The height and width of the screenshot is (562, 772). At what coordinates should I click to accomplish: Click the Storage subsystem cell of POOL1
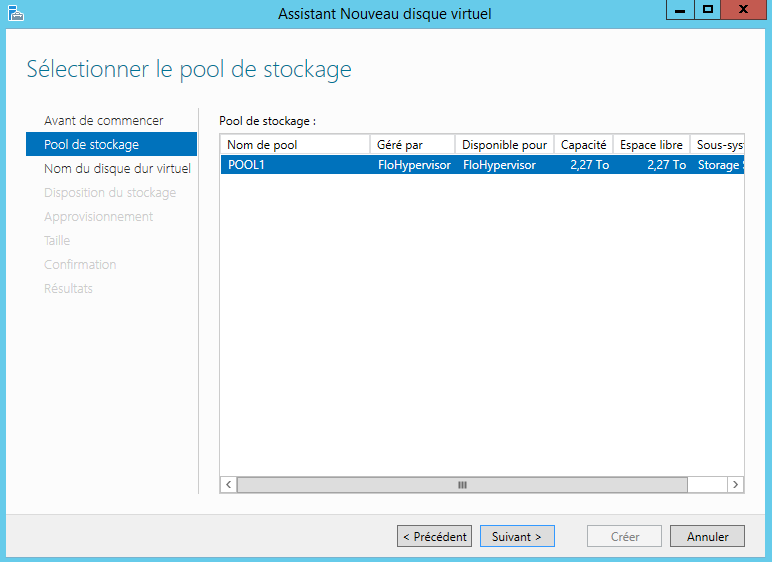[720, 165]
